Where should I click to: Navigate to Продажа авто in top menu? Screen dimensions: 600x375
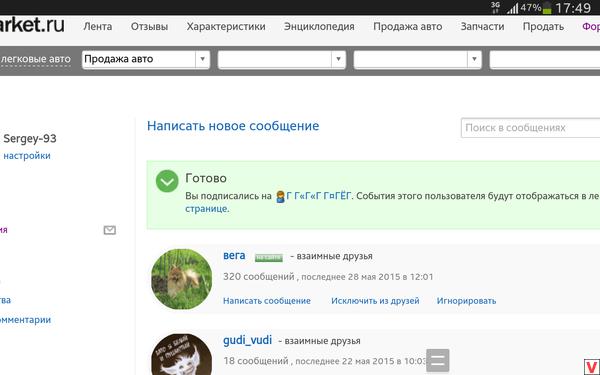pos(408,27)
